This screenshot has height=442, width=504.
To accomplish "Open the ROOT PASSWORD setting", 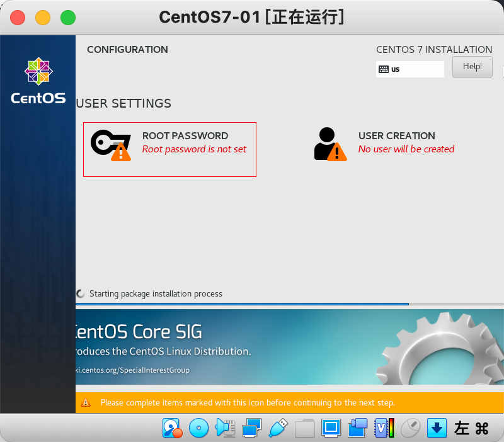I will point(169,149).
